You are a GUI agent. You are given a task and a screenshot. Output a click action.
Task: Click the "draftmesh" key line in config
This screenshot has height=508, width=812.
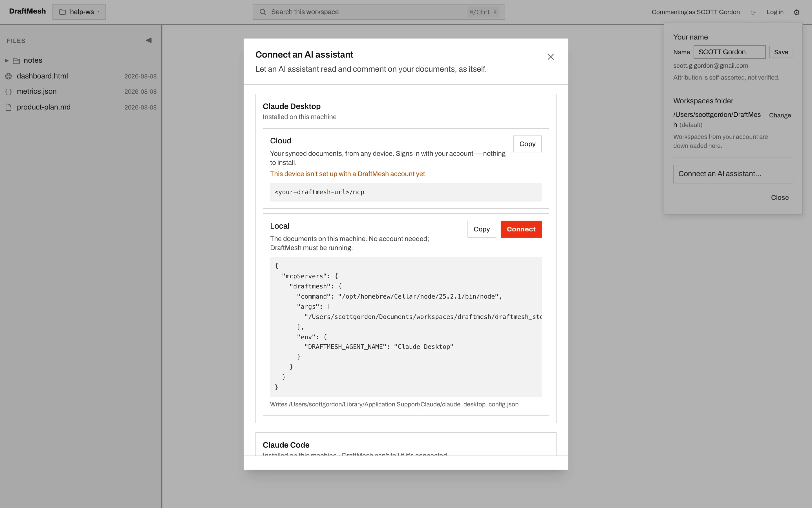click(315, 286)
